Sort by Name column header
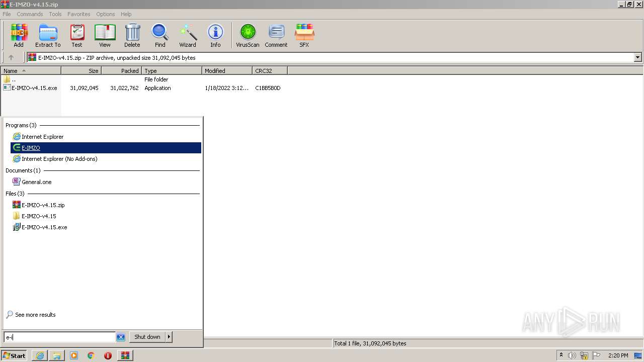The height and width of the screenshot is (362, 644). (31, 71)
